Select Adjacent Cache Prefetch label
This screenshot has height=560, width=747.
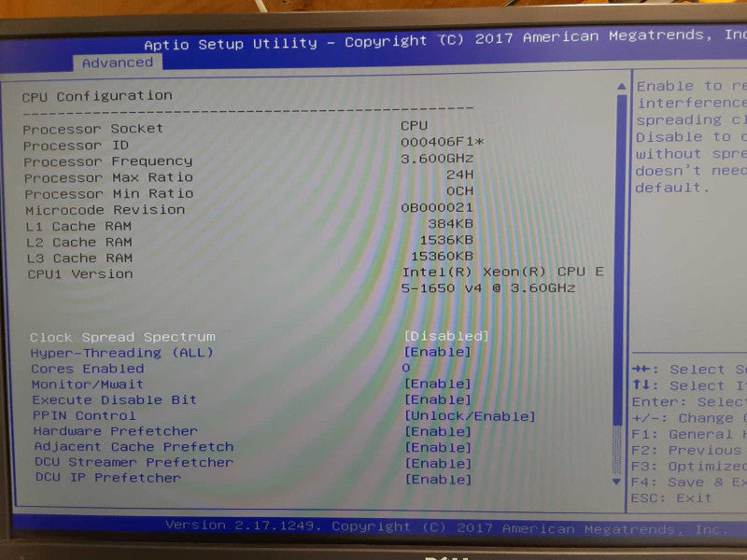(x=134, y=447)
